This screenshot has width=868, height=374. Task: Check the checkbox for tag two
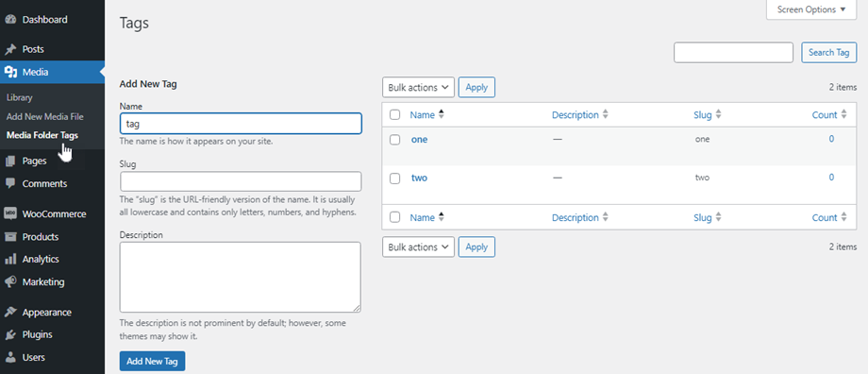[394, 178]
